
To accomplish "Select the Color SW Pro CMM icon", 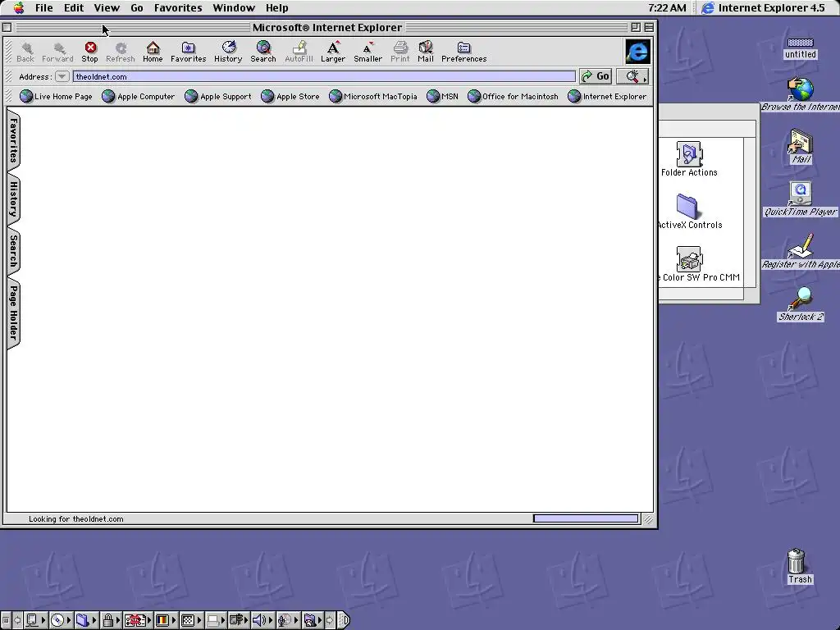I will pos(689,259).
